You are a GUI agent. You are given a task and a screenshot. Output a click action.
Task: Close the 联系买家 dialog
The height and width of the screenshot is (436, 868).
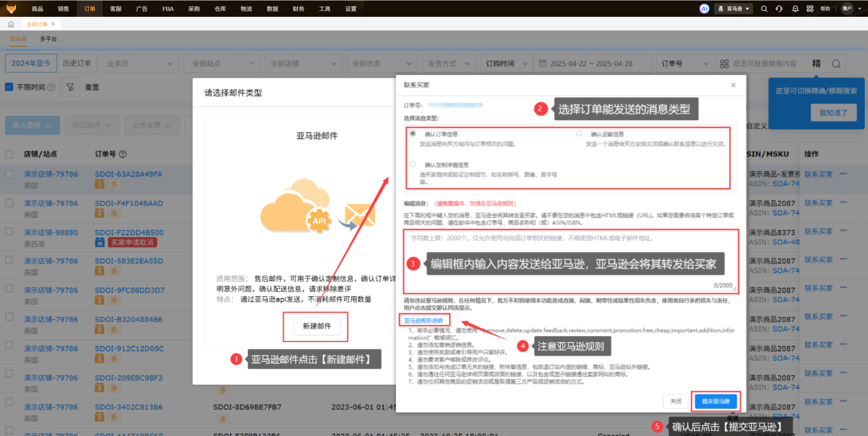733,85
